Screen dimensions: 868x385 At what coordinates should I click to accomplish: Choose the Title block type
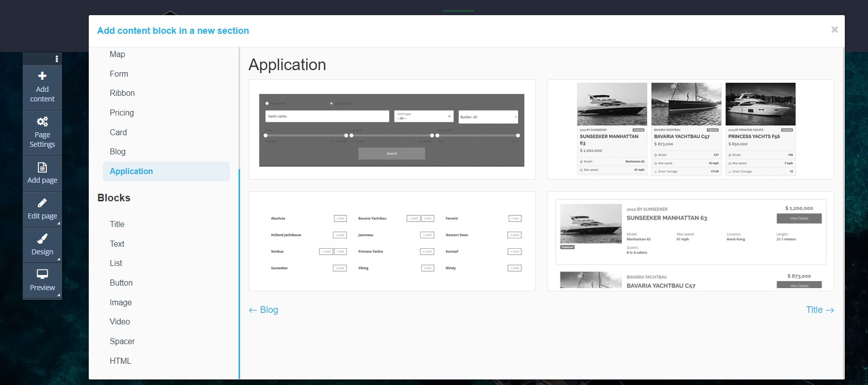tap(117, 224)
